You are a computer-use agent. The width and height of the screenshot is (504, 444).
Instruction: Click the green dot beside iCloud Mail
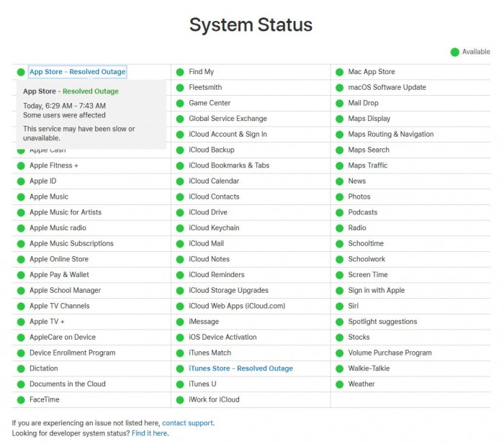coord(180,244)
